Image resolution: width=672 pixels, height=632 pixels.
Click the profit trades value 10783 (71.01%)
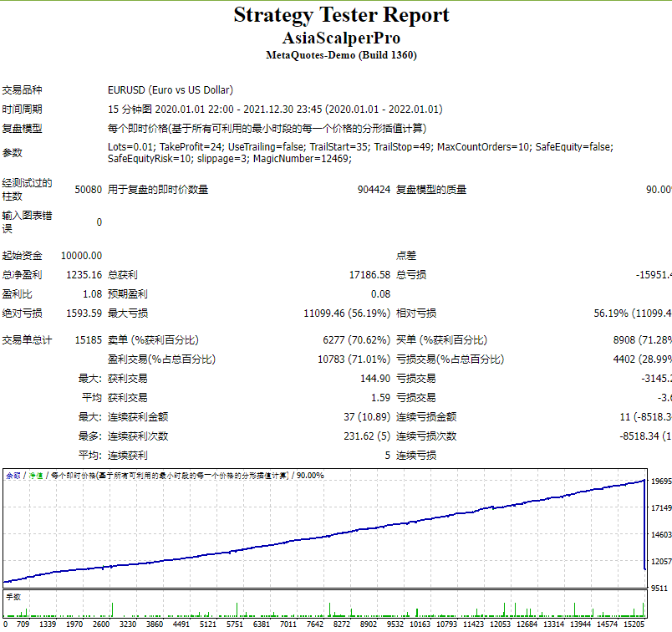tap(354, 359)
